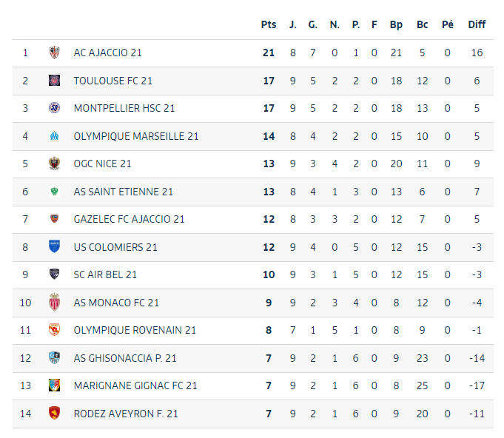Click the OGC Nice club crest
The width and height of the screenshot is (504, 438).
pos(54,164)
